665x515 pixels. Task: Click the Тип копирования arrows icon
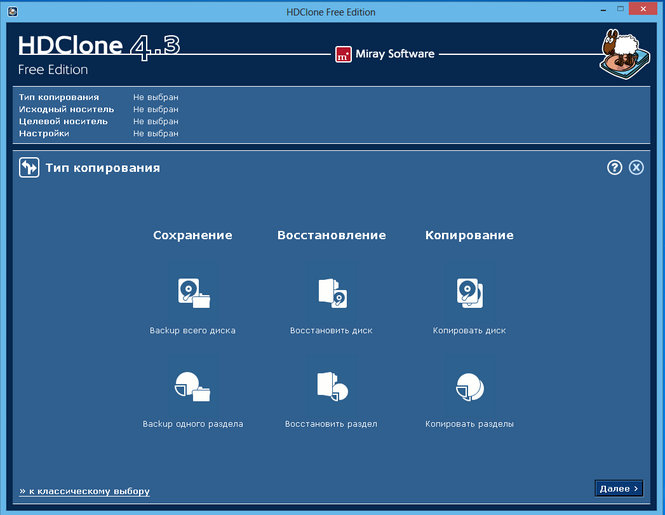(x=29, y=168)
